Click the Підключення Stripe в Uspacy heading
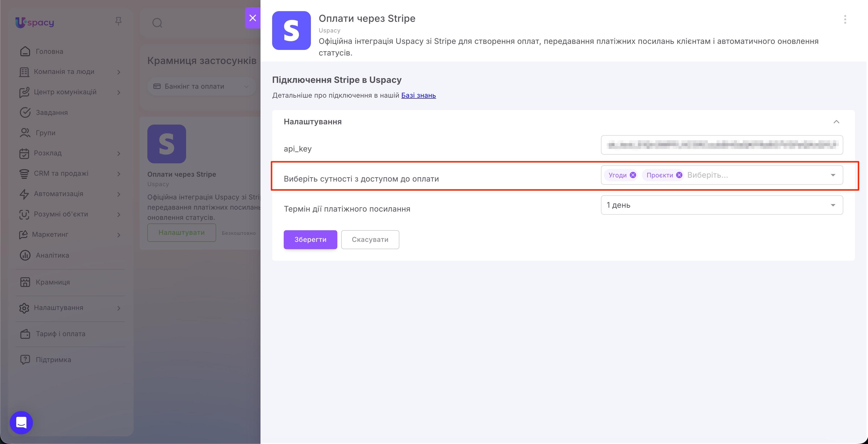The image size is (868, 444). [337, 80]
